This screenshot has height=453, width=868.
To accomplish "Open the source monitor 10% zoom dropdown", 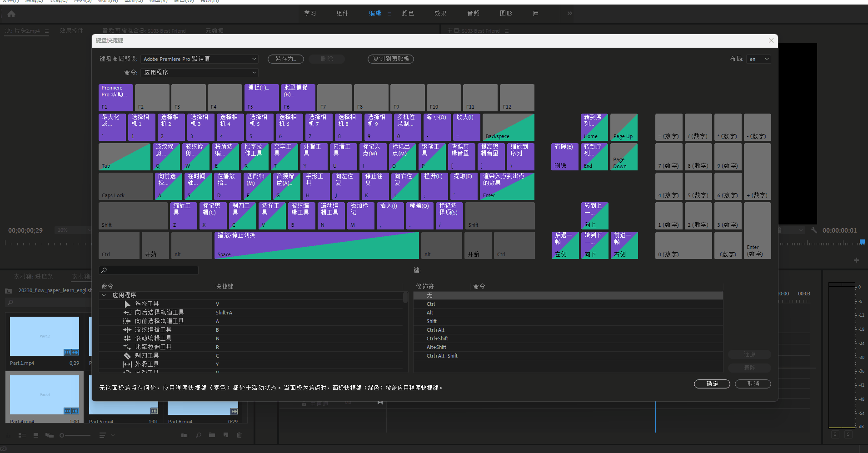I will 73,230.
